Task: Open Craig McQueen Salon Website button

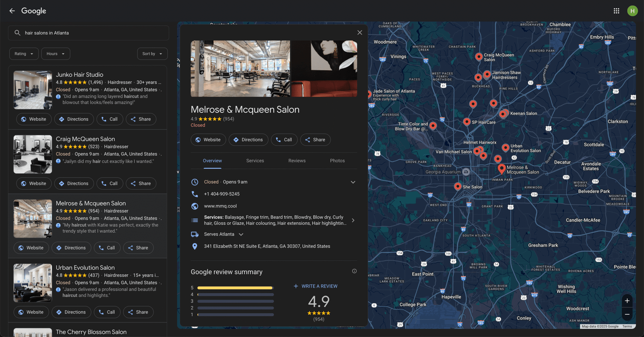Action: pyautogui.click(x=34, y=183)
